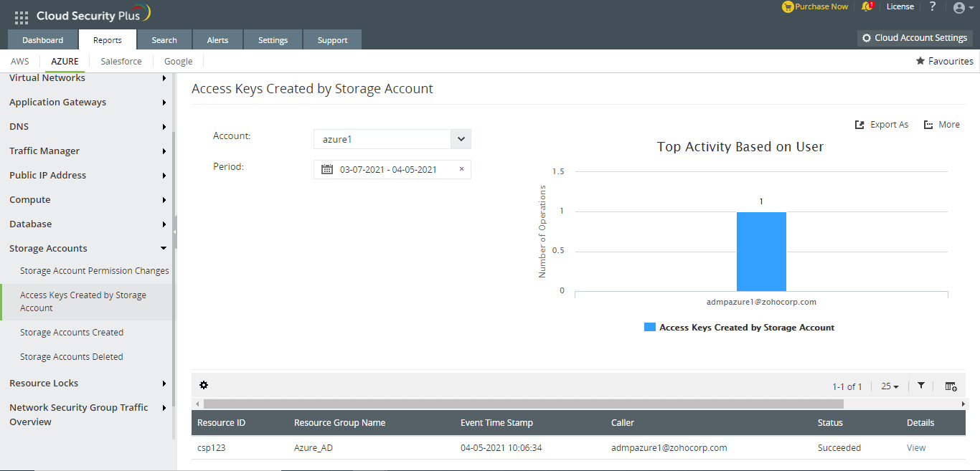Open the More options icon
The height and width of the screenshot is (471, 980).
coord(928,125)
